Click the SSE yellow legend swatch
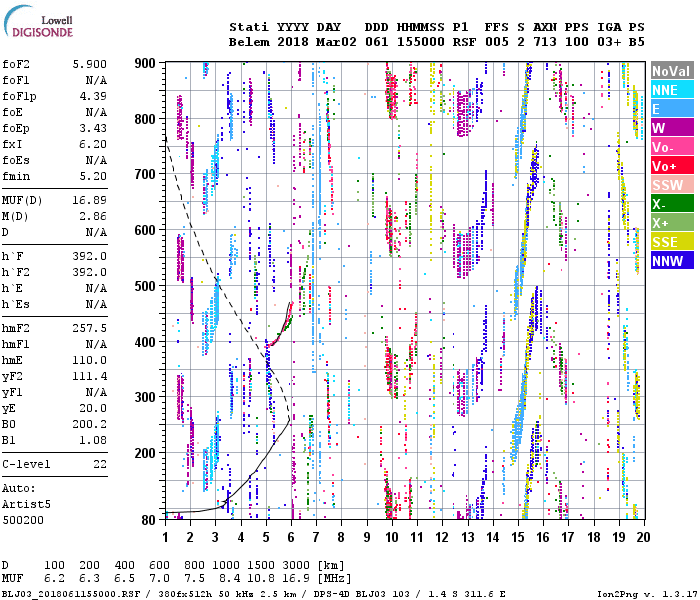Viewport: 700px width, 600px height. pyautogui.click(x=672, y=242)
